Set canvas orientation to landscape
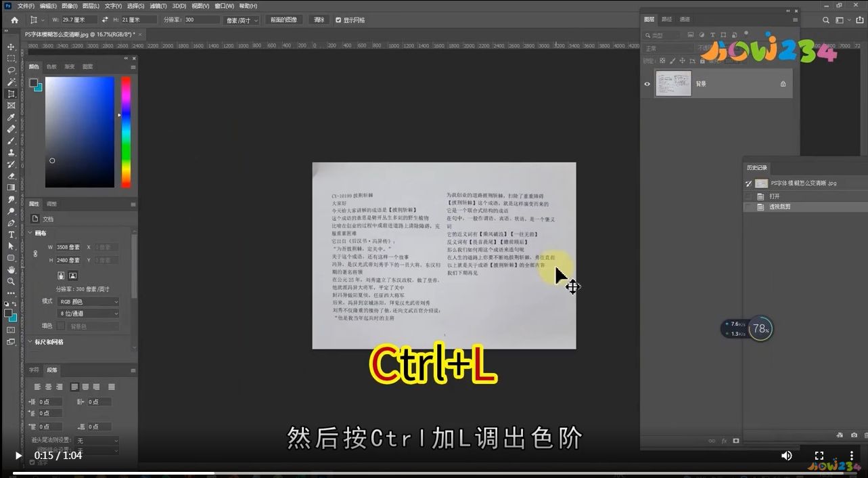The image size is (868, 478). tap(72, 276)
